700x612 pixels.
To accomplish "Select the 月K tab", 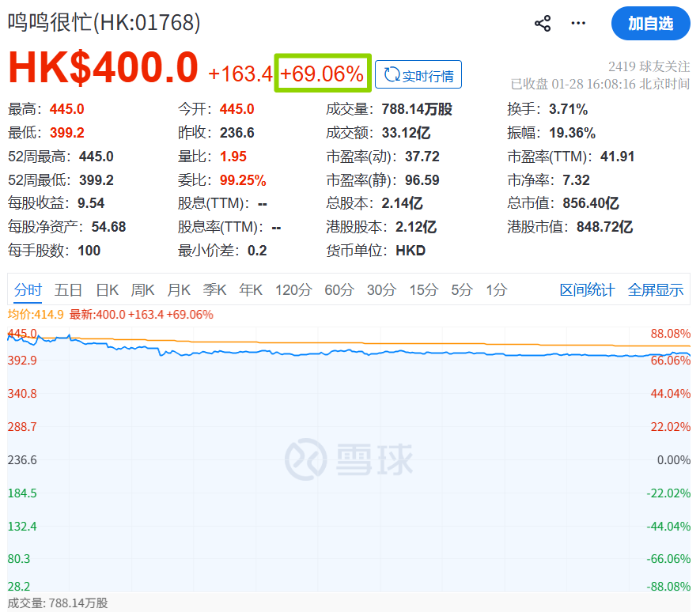I will (179, 290).
